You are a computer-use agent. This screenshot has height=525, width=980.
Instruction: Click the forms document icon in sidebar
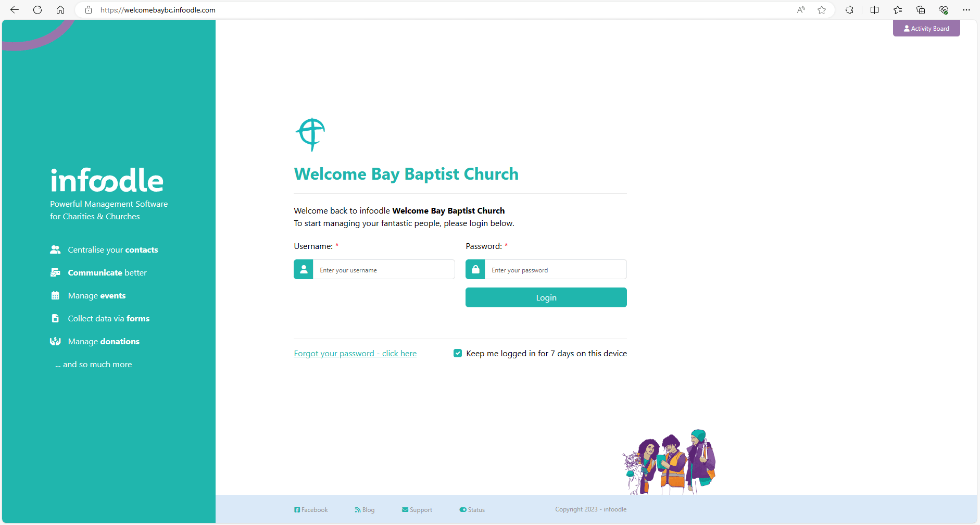(x=55, y=318)
